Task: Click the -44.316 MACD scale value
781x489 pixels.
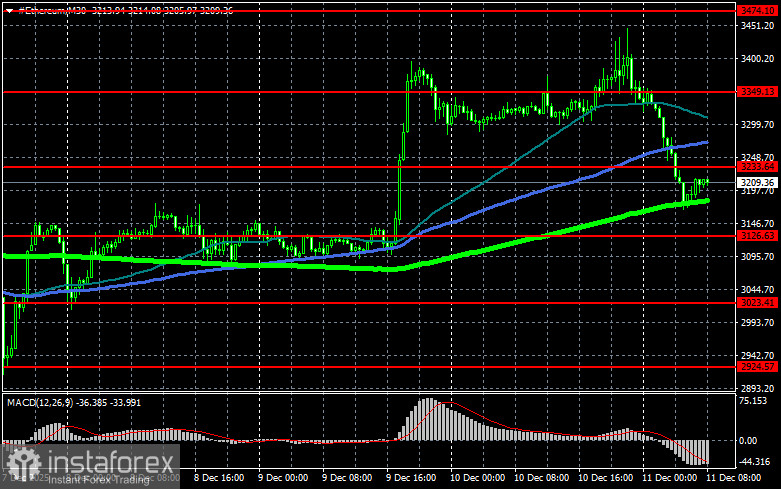Action: click(x=755, y=462)
